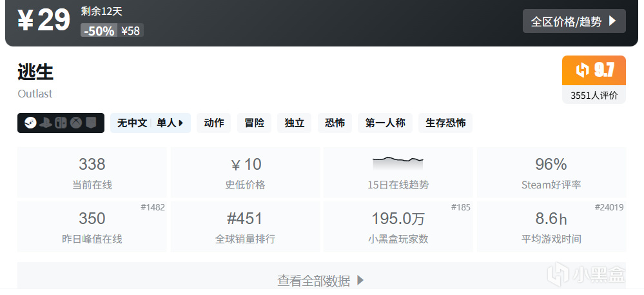Open 全区价格/趋势 price trend button
The height and width of the screenshot is (295, 644).
coord(574,21)
